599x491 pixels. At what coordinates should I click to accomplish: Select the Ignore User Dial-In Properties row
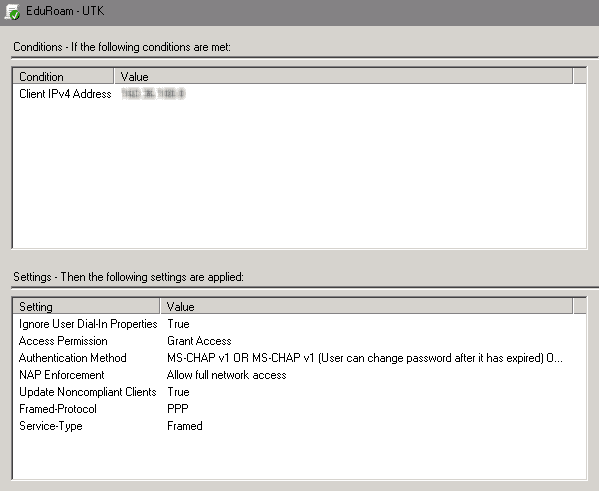(x=300, y=324)
